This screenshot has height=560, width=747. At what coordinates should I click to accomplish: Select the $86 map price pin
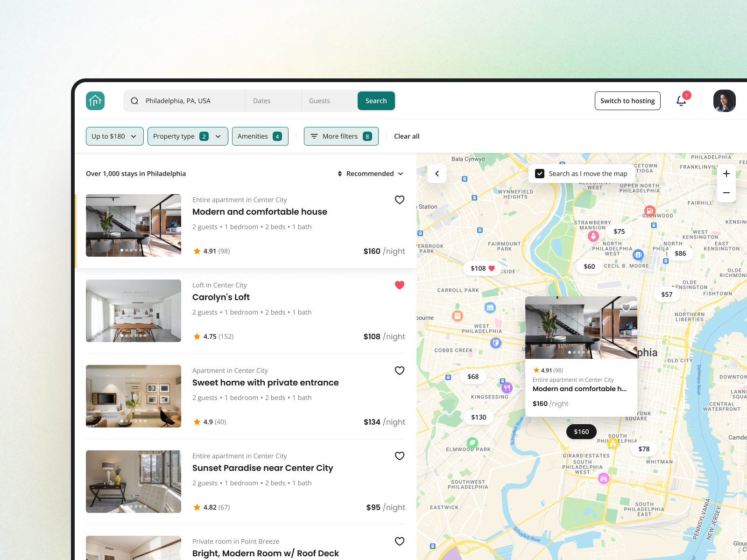coord(680,253)
